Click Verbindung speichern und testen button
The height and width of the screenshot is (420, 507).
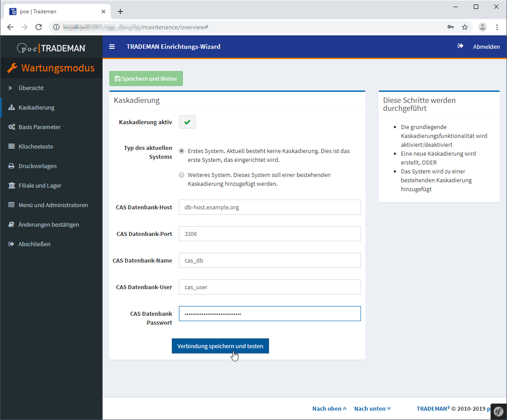click(x=220, y=346)
